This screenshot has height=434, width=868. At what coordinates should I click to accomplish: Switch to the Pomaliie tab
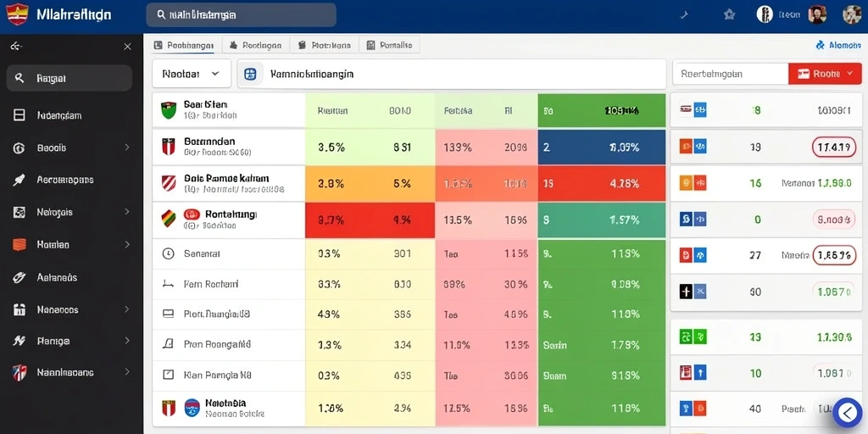coord(389,46)
